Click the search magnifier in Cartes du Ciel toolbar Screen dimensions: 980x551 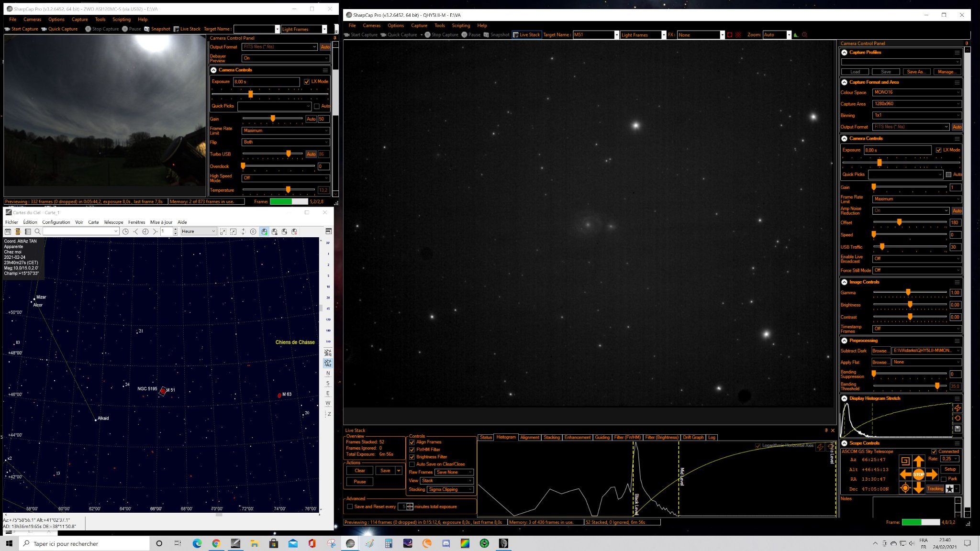(37, 231)
